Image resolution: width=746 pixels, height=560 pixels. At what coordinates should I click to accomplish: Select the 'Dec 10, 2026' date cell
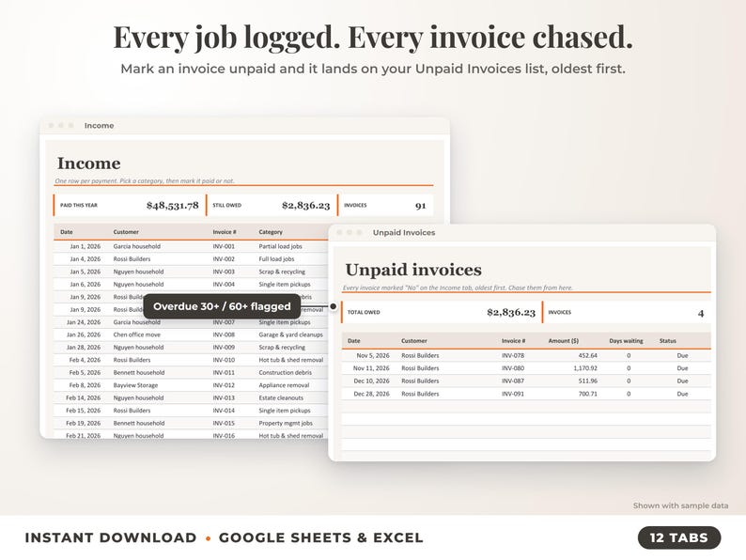pos(371,381)
